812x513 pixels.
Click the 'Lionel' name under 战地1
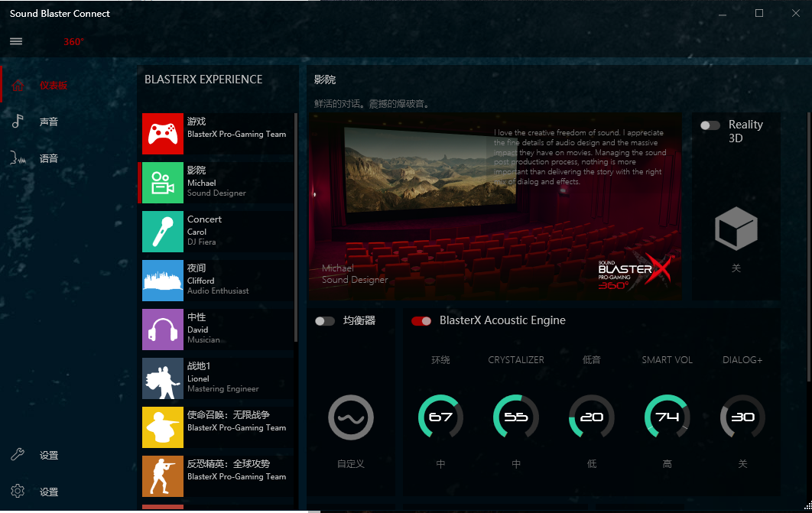coord(198,378)
